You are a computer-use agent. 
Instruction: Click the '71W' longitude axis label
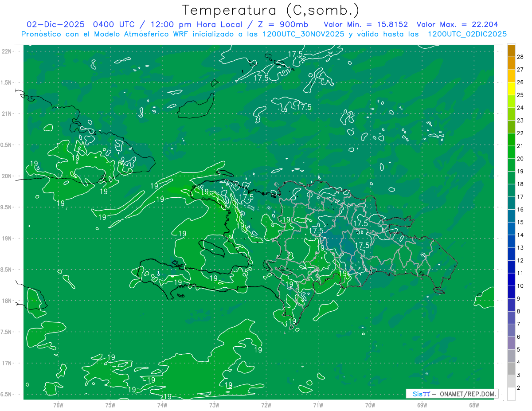click(318, 404)
